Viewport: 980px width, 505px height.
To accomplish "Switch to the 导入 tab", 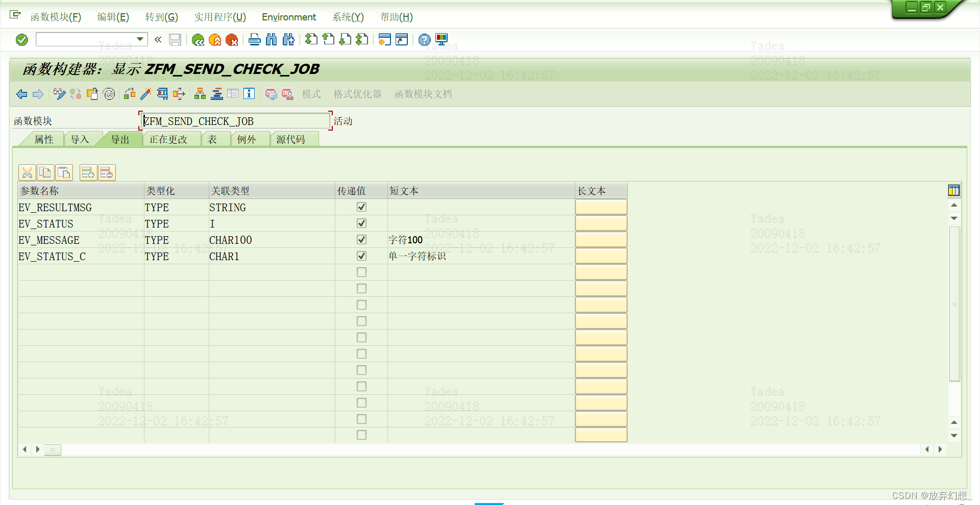I will (80, 139).
